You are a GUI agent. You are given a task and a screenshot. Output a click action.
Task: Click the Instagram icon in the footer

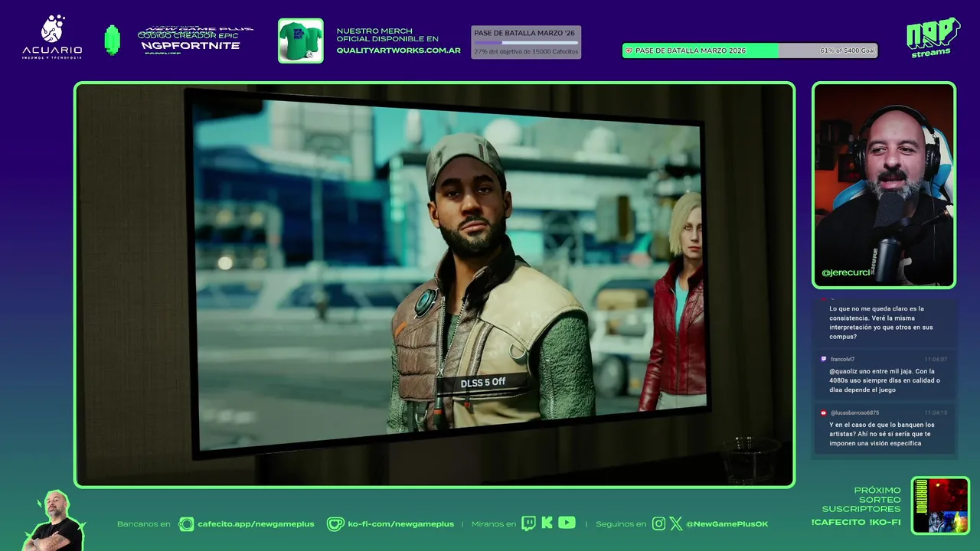point(658,524)
